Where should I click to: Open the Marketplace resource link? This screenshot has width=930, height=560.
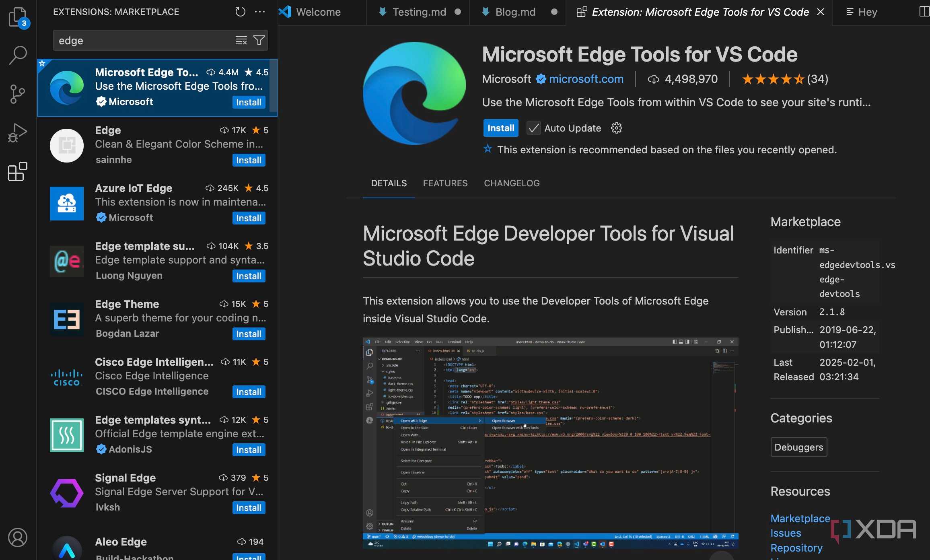click(x=800, y=519)
